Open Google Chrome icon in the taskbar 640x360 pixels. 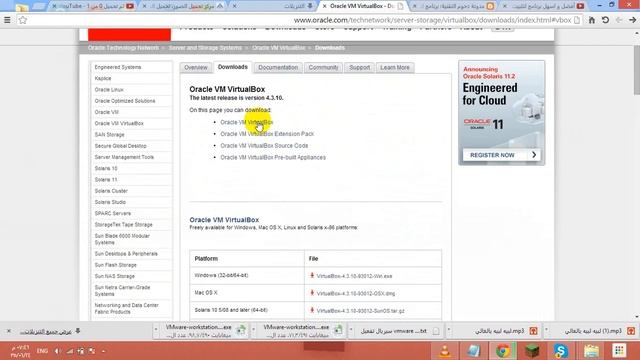pos(503,351)
